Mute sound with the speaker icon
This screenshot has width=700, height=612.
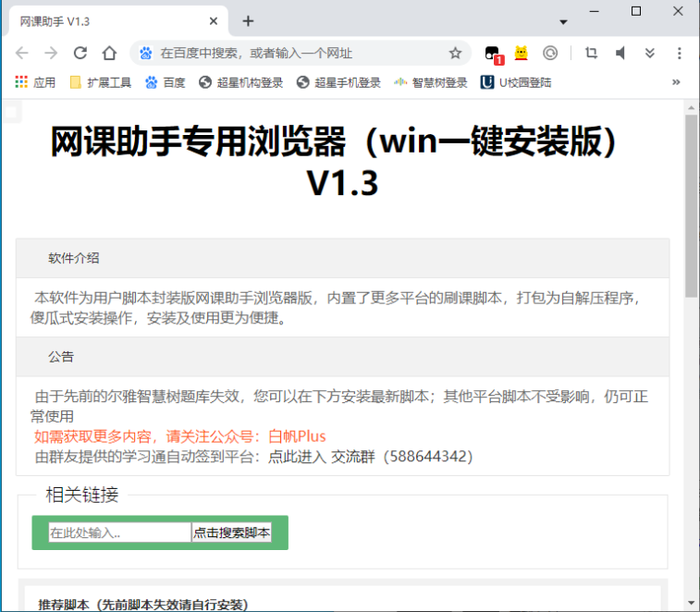620,53
